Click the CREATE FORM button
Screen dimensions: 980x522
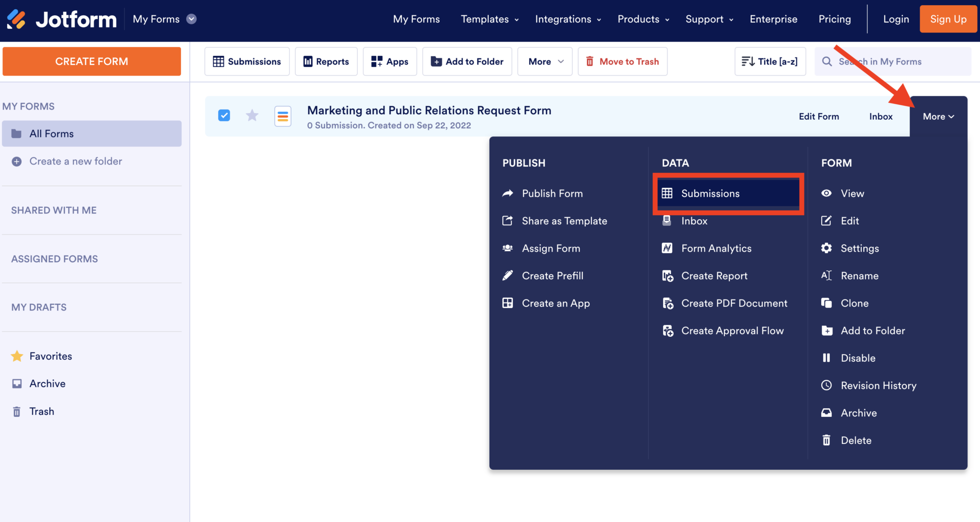[x=91, y=61]
